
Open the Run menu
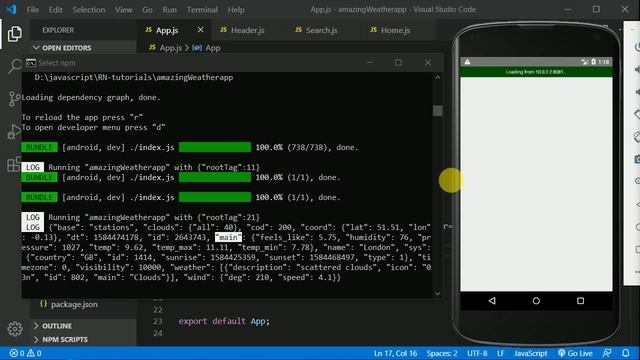click(169, 9)
